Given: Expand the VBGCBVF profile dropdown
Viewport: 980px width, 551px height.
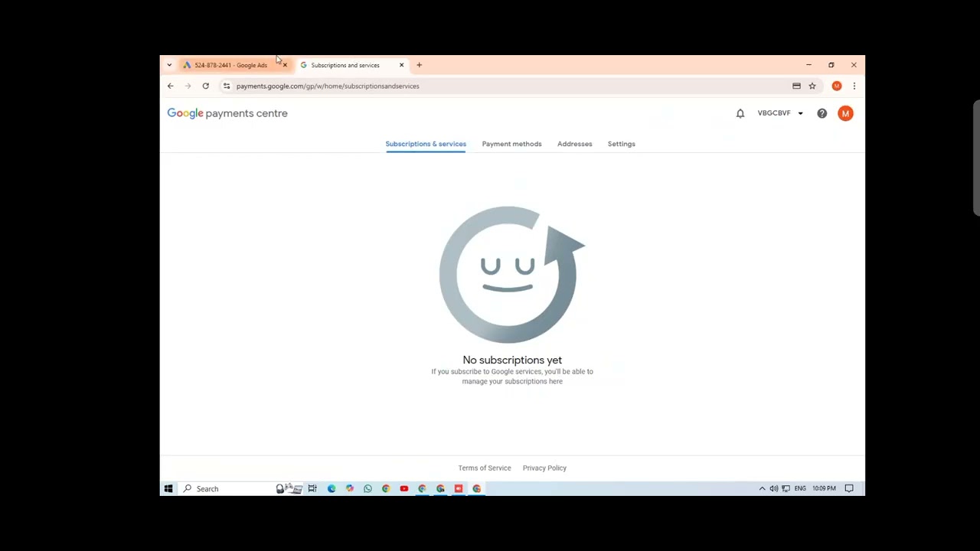Looking at the screenshot, I should (x=780, y=113).
